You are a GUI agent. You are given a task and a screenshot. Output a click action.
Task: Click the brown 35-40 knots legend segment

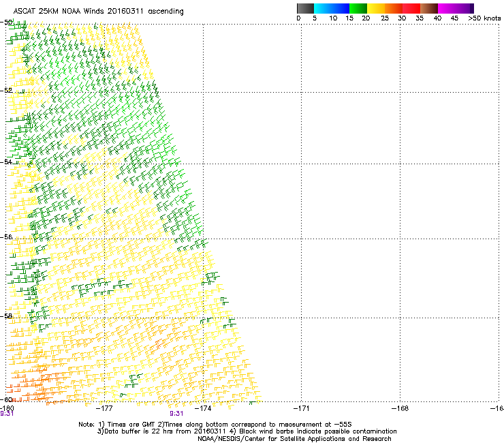coord(429,8)
